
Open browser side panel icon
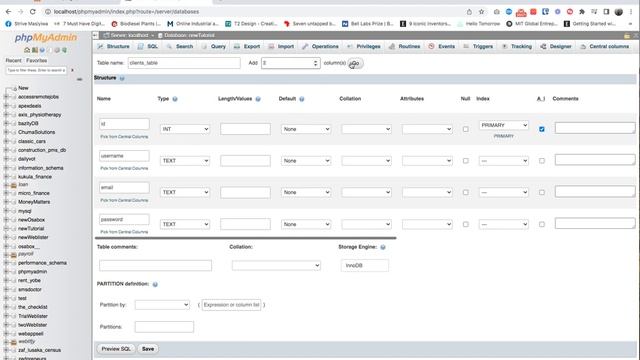coord(607,12)
